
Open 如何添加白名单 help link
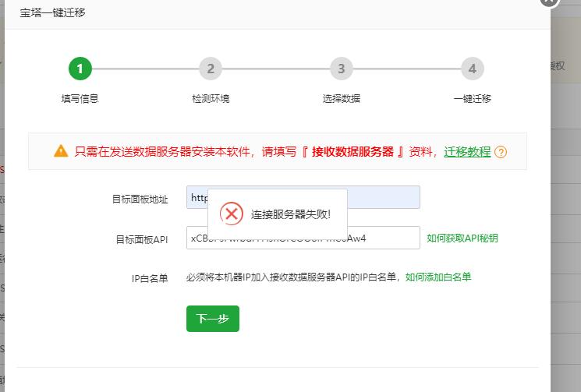[438, 277]
